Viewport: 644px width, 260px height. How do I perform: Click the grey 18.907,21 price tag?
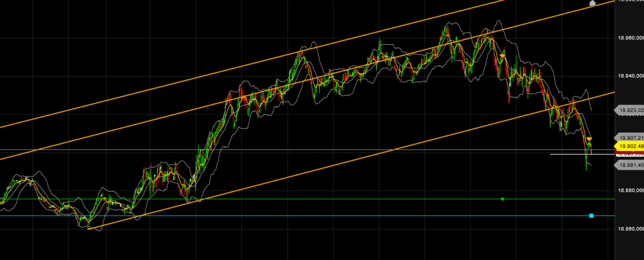[629, 138]
